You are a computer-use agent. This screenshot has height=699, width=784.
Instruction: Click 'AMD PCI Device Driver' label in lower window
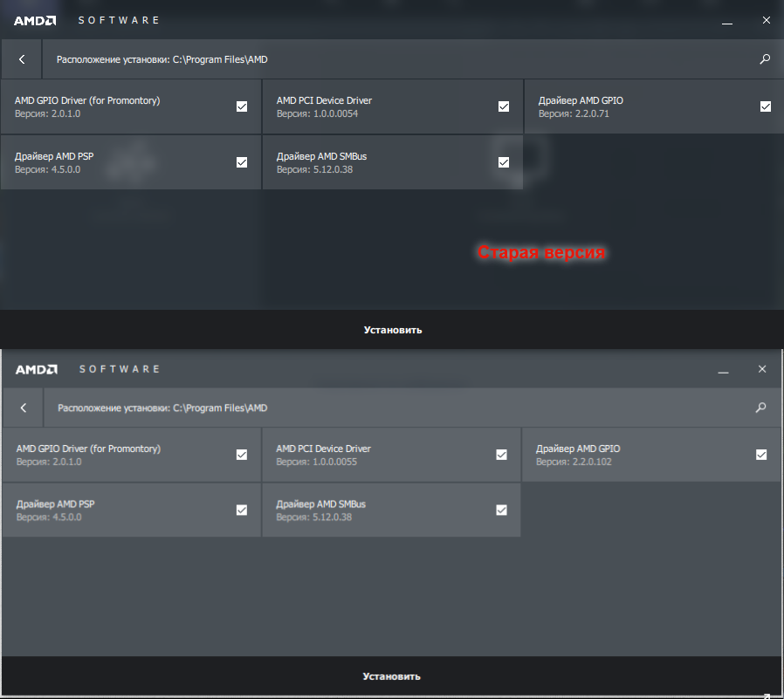coord(324,449)
